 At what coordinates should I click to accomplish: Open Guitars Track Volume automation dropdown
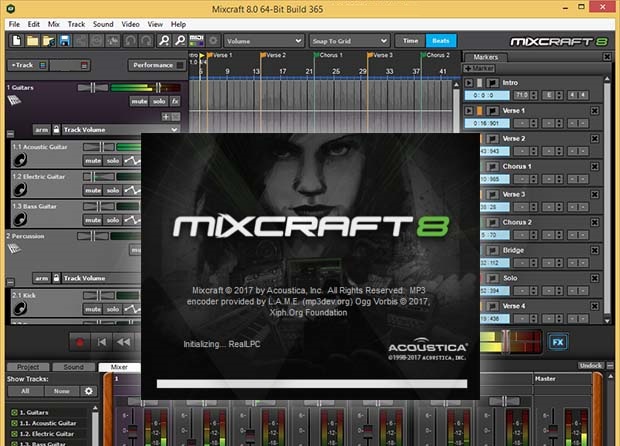coord(120,130)
